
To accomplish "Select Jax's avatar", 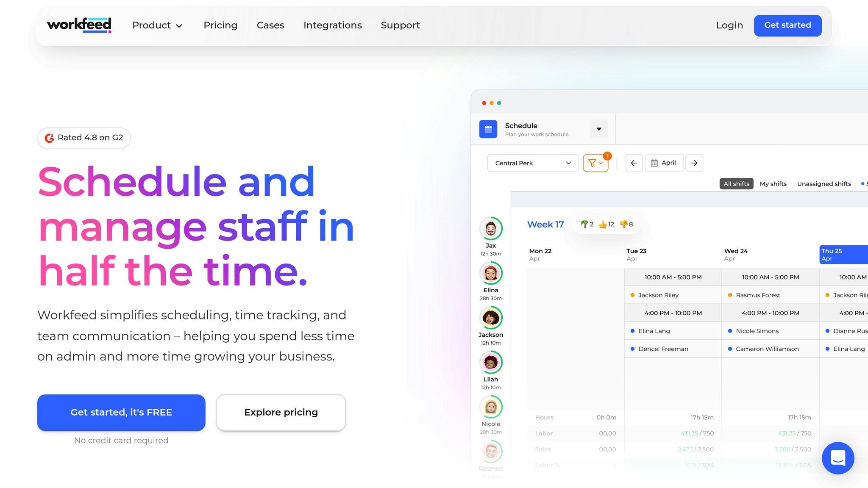I will click(x=491, y=228).
